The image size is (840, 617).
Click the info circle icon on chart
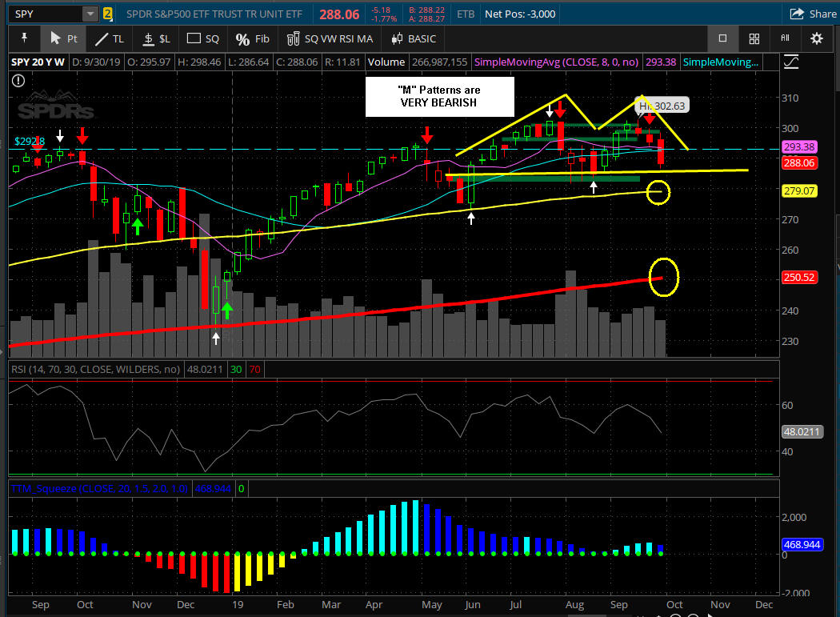(x=18, y=80)
